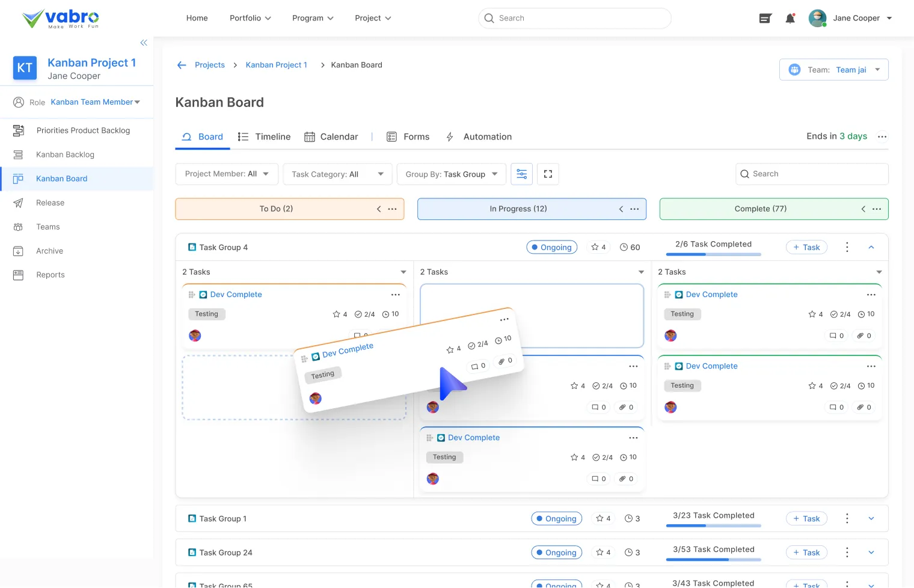Open the messages icon in header
Screen dimensions: 914x588
coord(765,19)
